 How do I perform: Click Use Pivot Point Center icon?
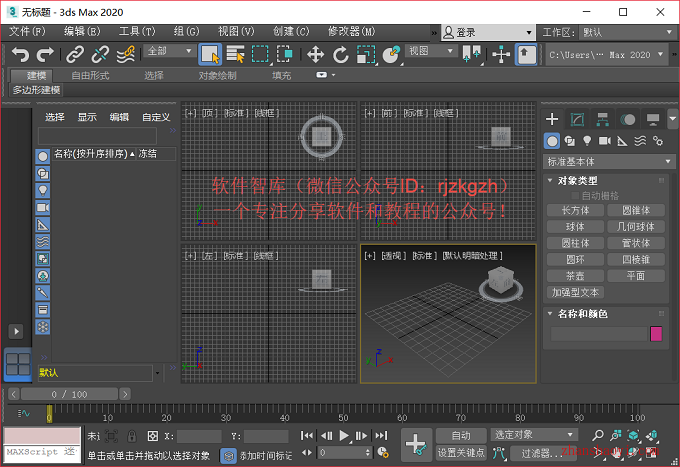(x=471, y=55)
